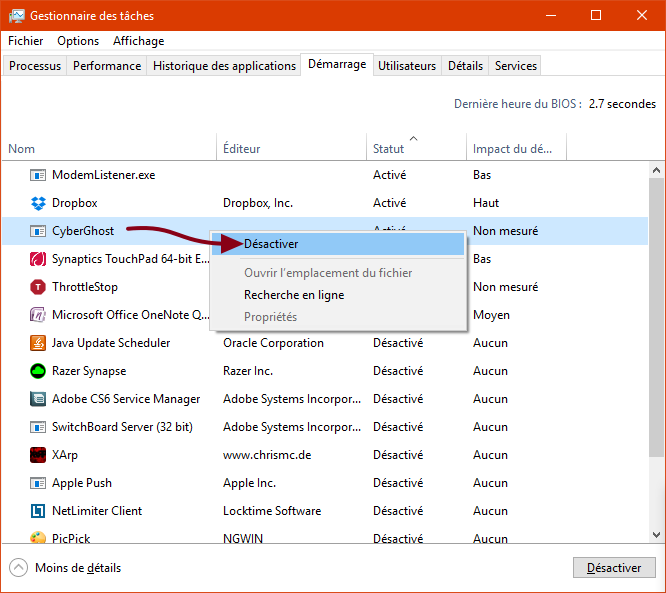Click the Oracle Corporation publisher cell
The image size is (666, 593).
click(x=274, y=343)
